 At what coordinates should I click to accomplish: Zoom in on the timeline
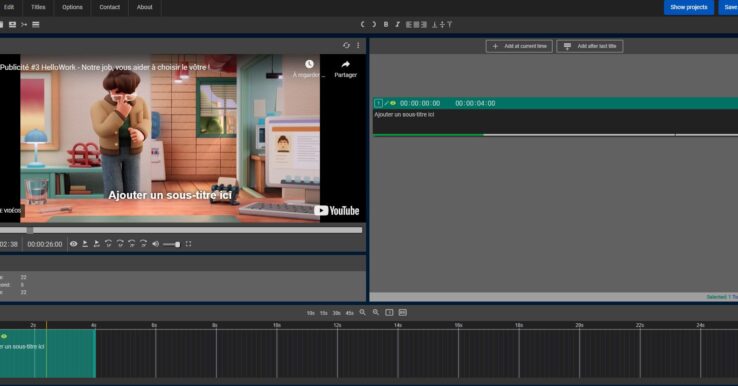click(362, 312)
